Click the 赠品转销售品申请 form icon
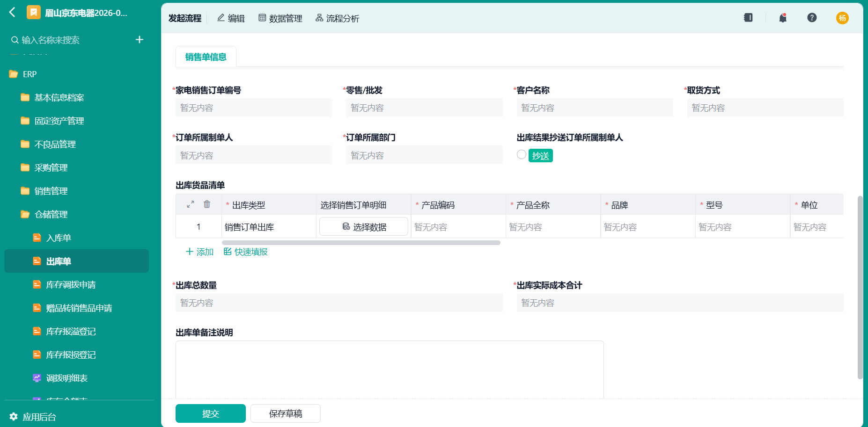The height and width of the screenshot is (427, 868). click(x=37, y=308)
